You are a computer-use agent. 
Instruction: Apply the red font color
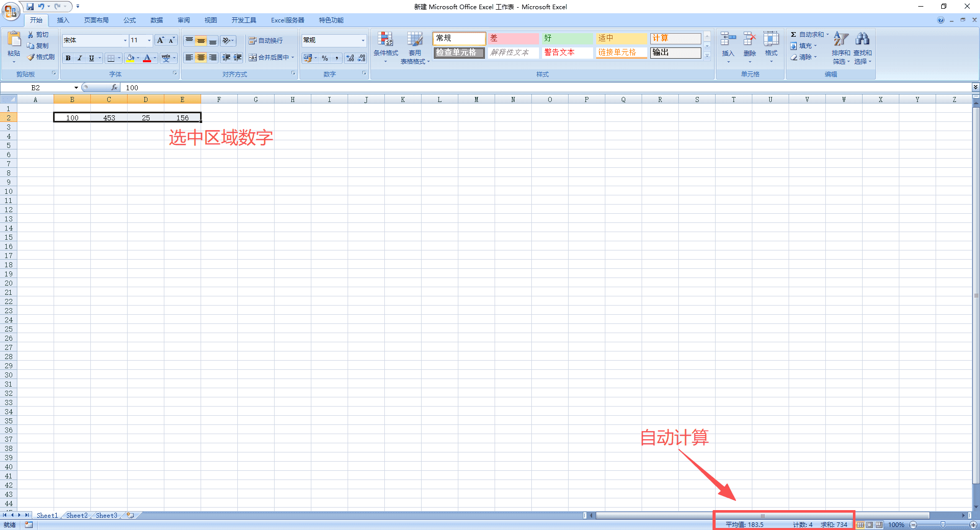pos(147,58)
